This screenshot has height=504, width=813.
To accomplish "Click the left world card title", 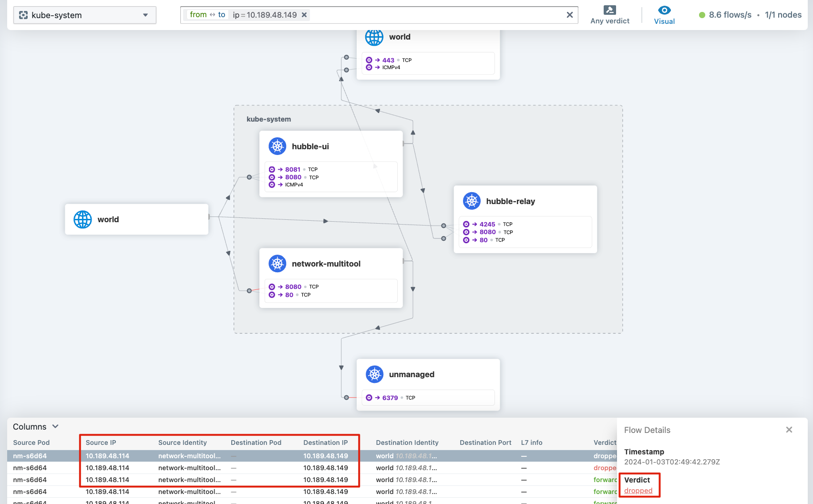I will (108, 219).
